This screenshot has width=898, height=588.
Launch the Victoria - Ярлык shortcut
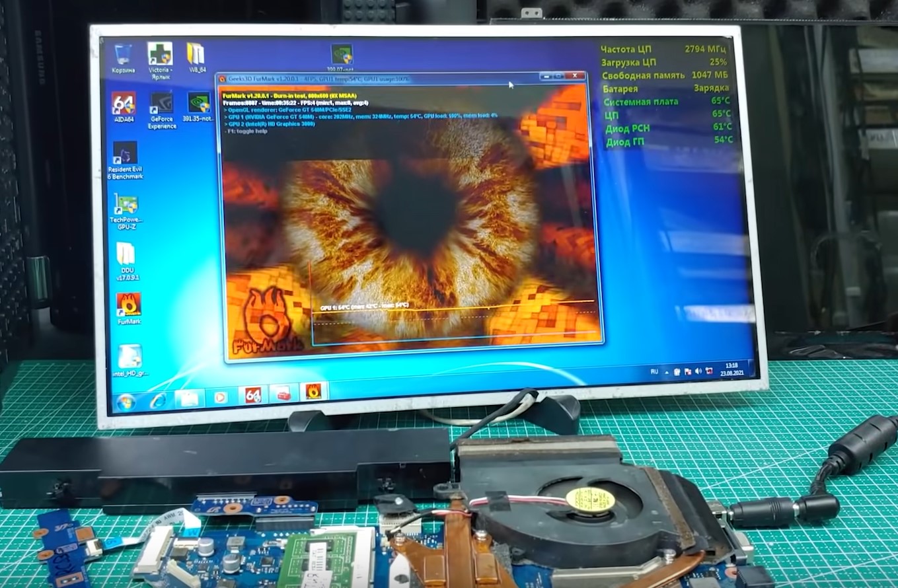pyautogui.click(x=160, y=60)
